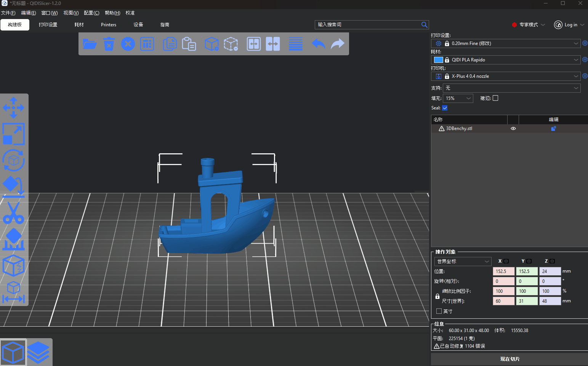
Task: Split to objects toolbar icon
Action: coord(254,44)
